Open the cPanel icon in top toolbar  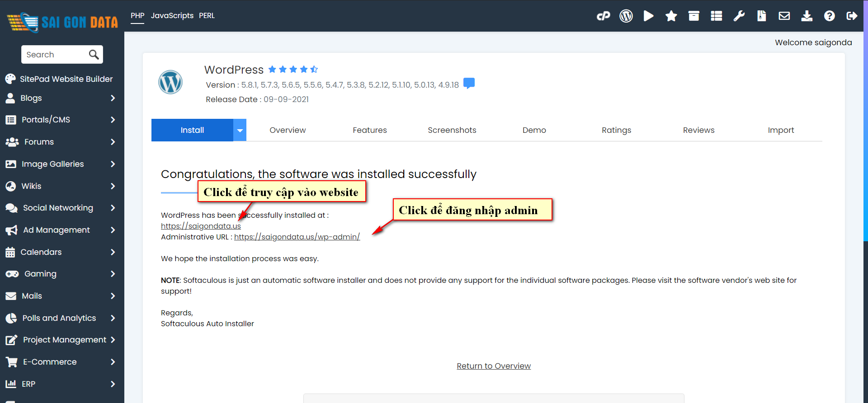coord(603,16)
